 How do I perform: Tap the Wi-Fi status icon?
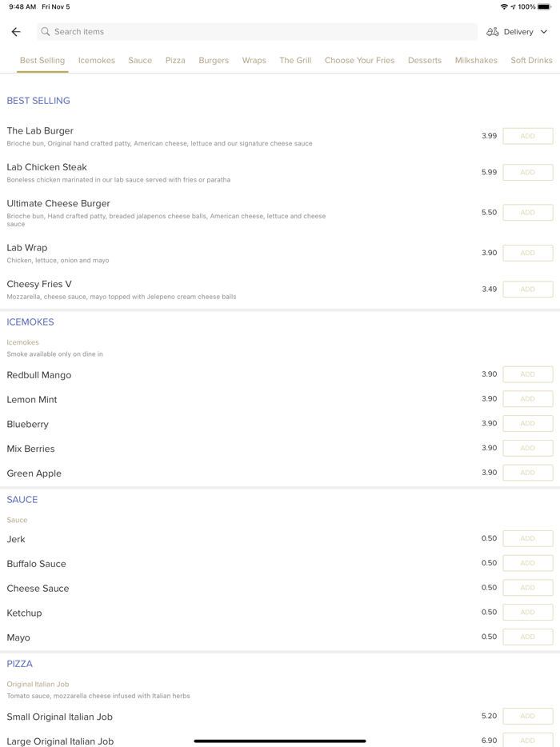504,6
